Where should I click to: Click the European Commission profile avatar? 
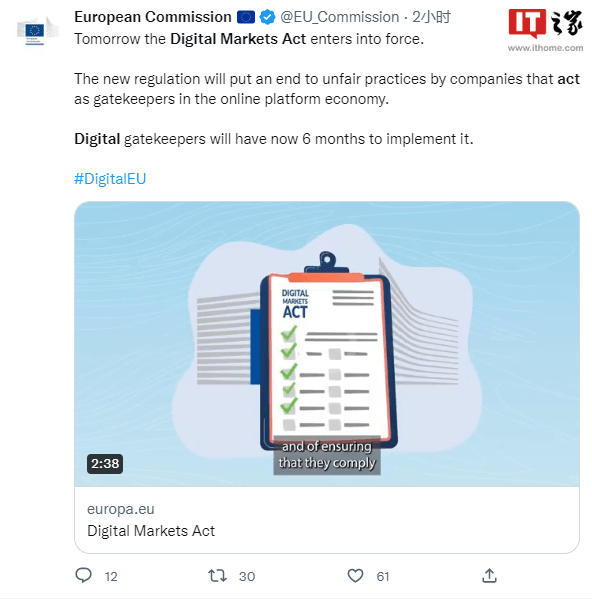coord(38,31)
